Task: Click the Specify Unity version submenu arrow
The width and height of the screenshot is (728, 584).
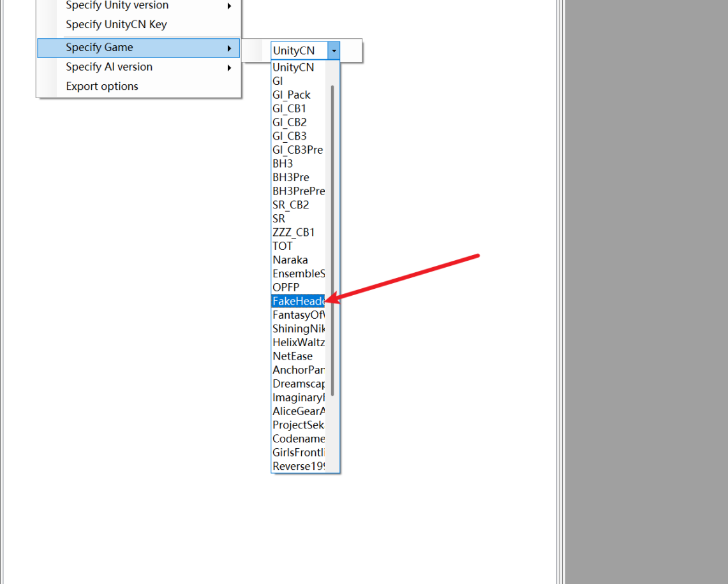Action: [x=229, y=6]
